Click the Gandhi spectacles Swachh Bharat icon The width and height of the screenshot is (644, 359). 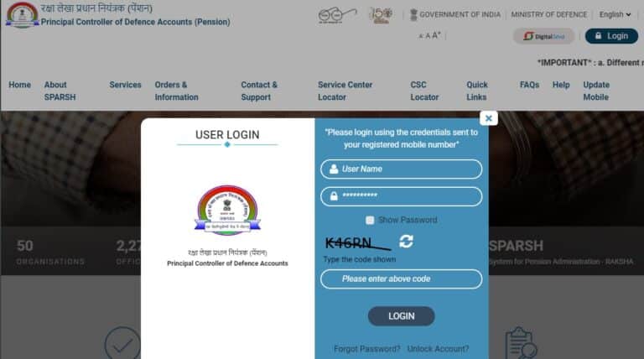pos(337,15)
